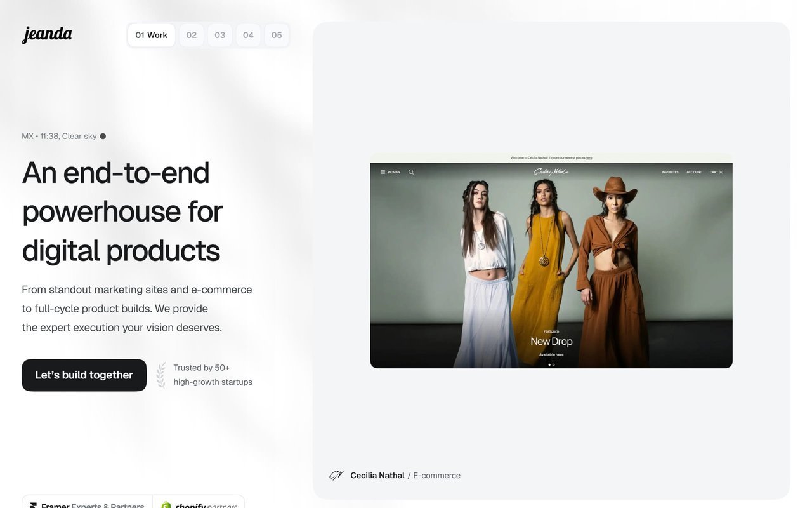Switch to tab 03
Image resolution: width=812 pixels, height=508 pixels.
coord(220,36)
